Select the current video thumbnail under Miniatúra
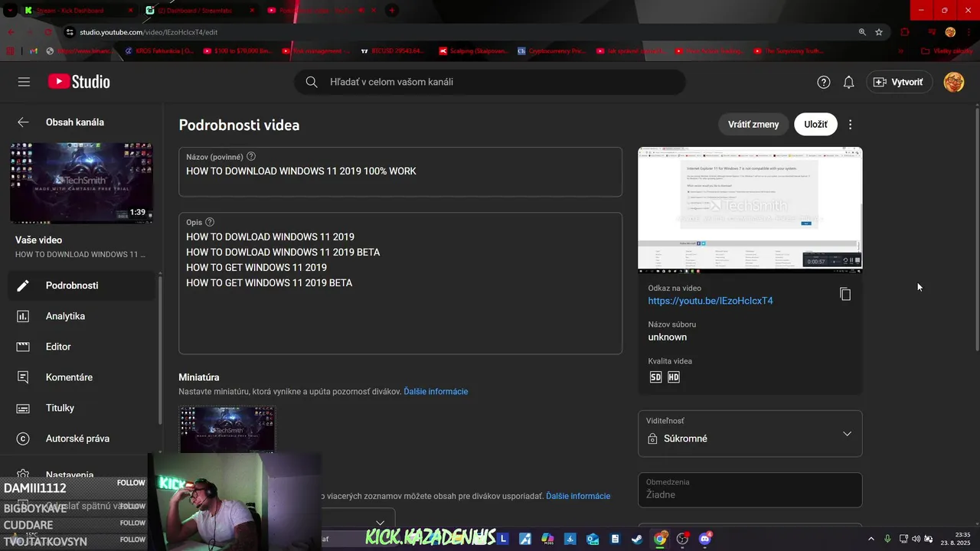This screenshot has height=551, width=980. [227, 429]
